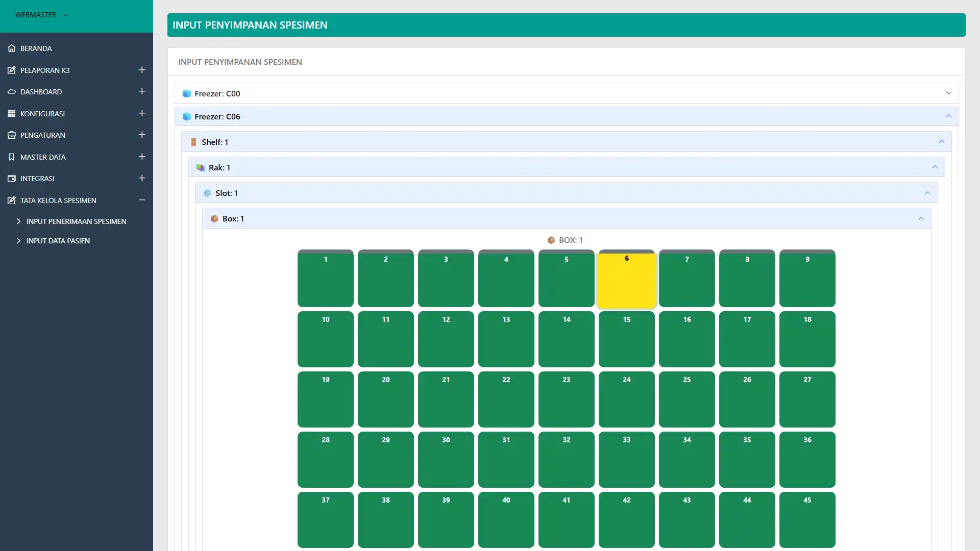Click the Konfigurasi grid icon
The width and height of the screenshot is (980, 551).
[x=12, y=113]
